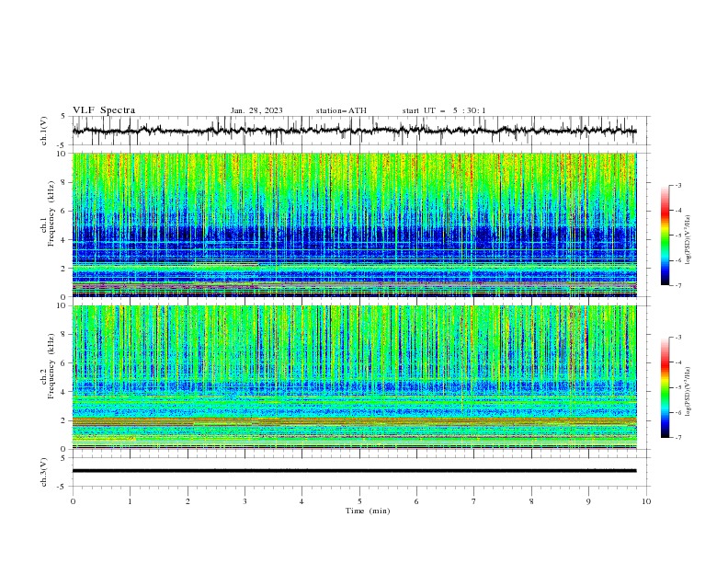The width and height of the screenshot is (728, 563).
Task: Click the '-3' tick on ch.1 colorbar
Action: pyautogui.click(x=677, y=185)
